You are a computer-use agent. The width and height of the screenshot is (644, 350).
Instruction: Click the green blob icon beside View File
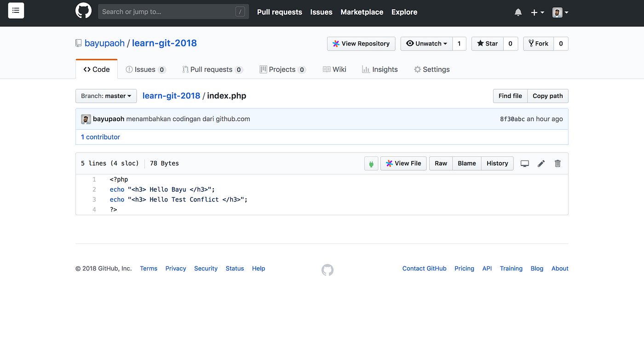click(x=371, y=163)
